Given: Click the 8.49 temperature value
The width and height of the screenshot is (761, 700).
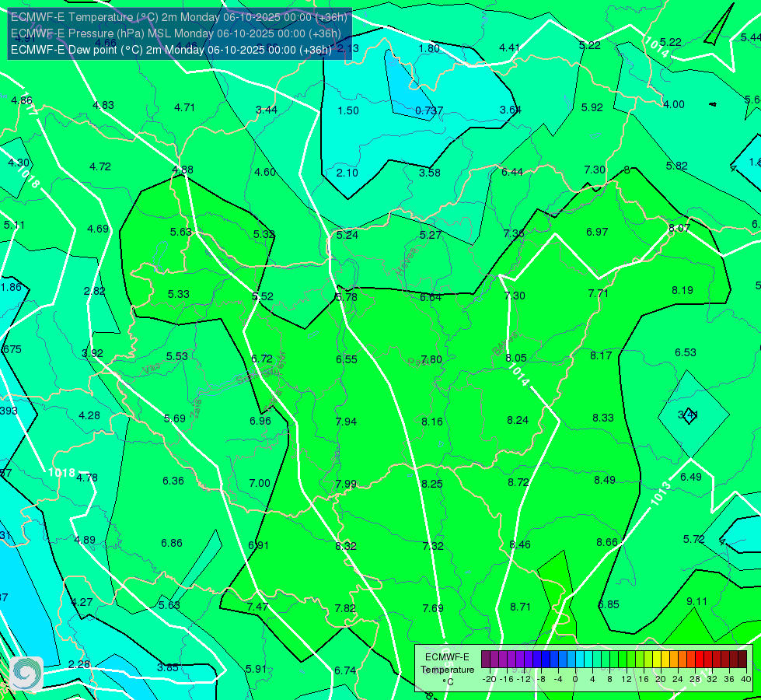Looking at the screenshot, I should (x=605, y=480).
